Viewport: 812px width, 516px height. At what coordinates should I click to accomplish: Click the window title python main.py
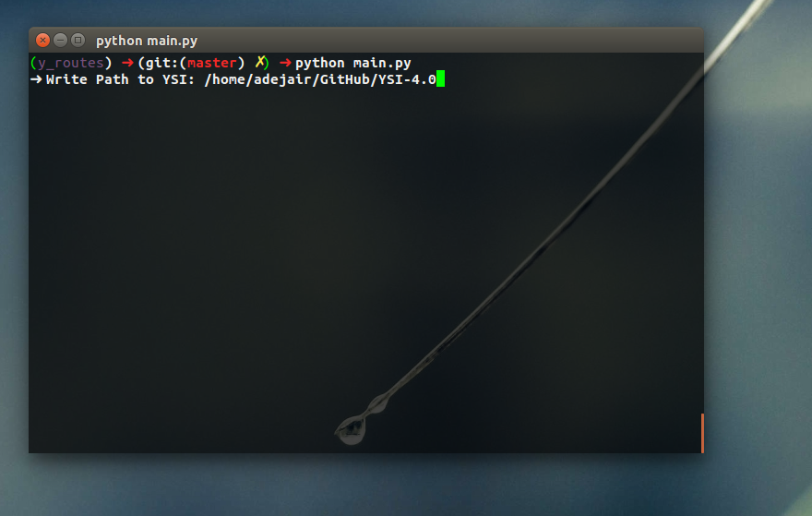(x=147, y=41)
